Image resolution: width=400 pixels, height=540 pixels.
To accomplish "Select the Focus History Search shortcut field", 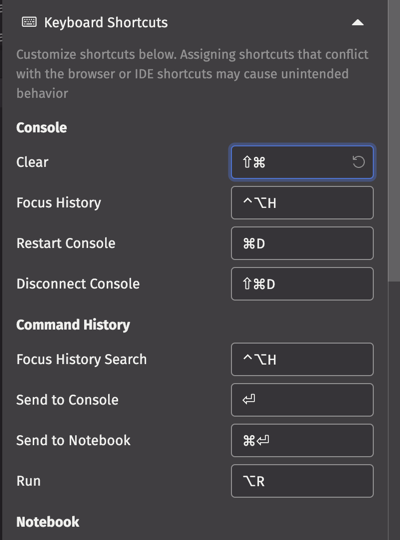I will pos(302,359).
